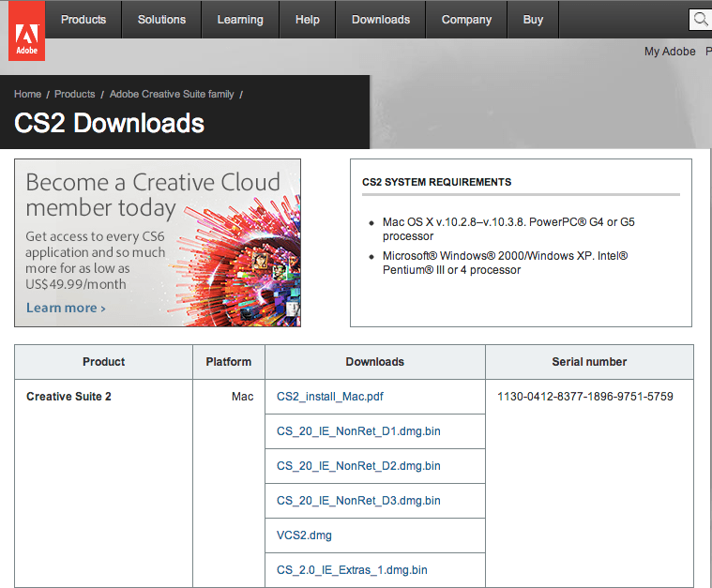This screenshot has height=588, width=712.
Task: Download CS_20_IE_NonRet_D2.dmg.bin
Action: (358, 466)
